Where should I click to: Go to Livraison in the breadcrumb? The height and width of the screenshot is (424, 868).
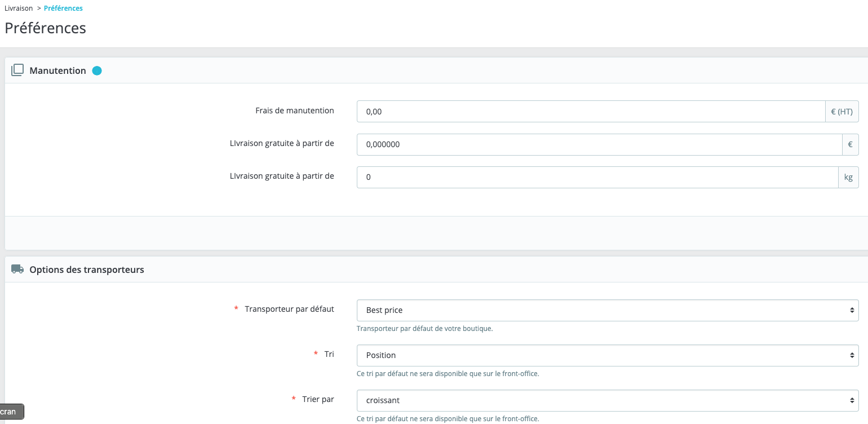click(19, 8)
